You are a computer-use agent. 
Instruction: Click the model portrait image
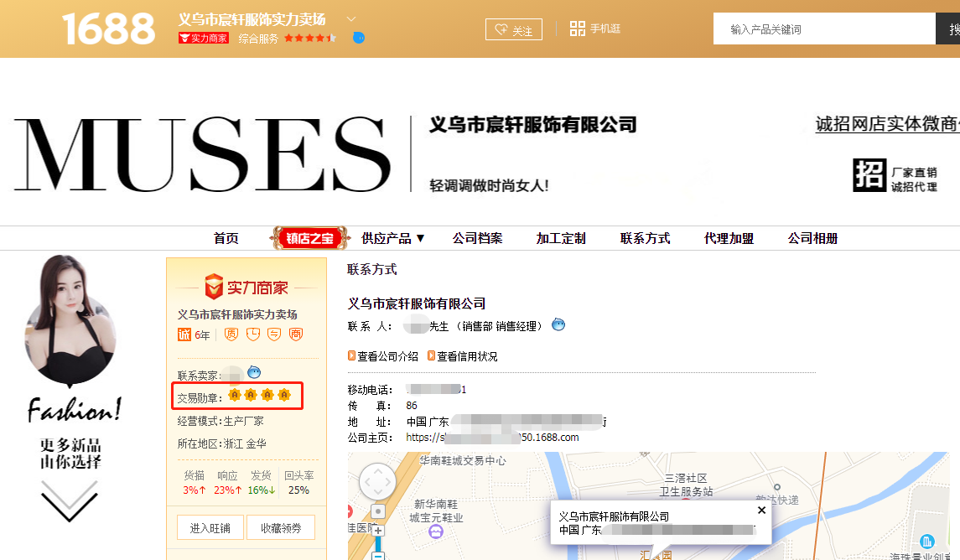pyautogui.click(x=70, y=321)
